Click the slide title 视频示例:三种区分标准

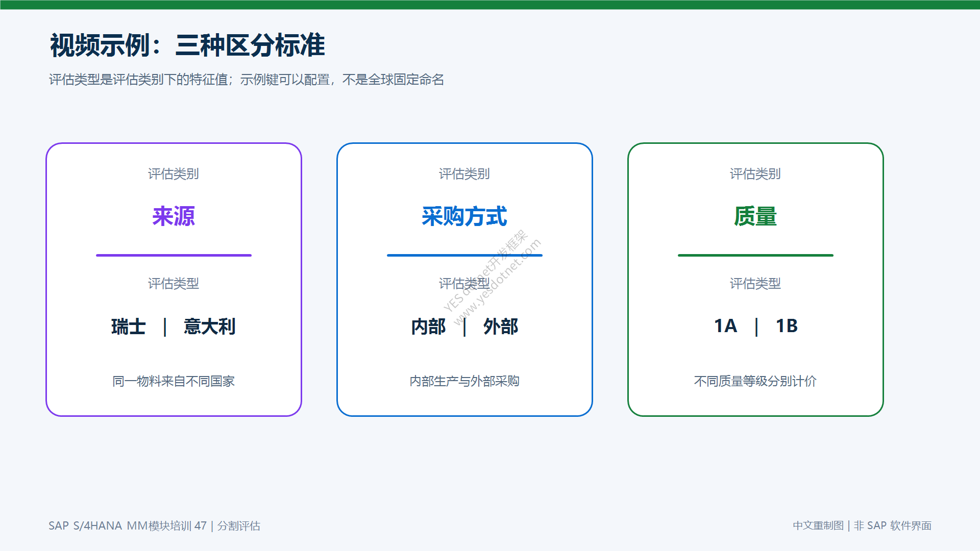point(187,45)
